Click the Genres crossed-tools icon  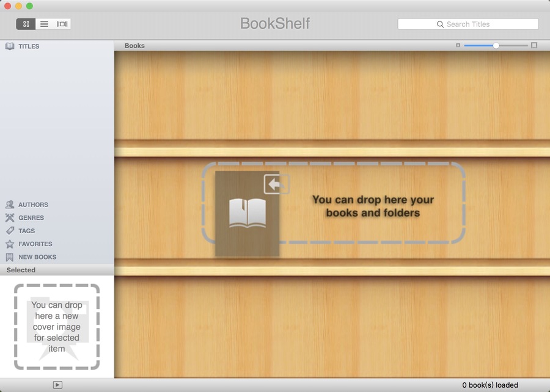click(10, 218)
